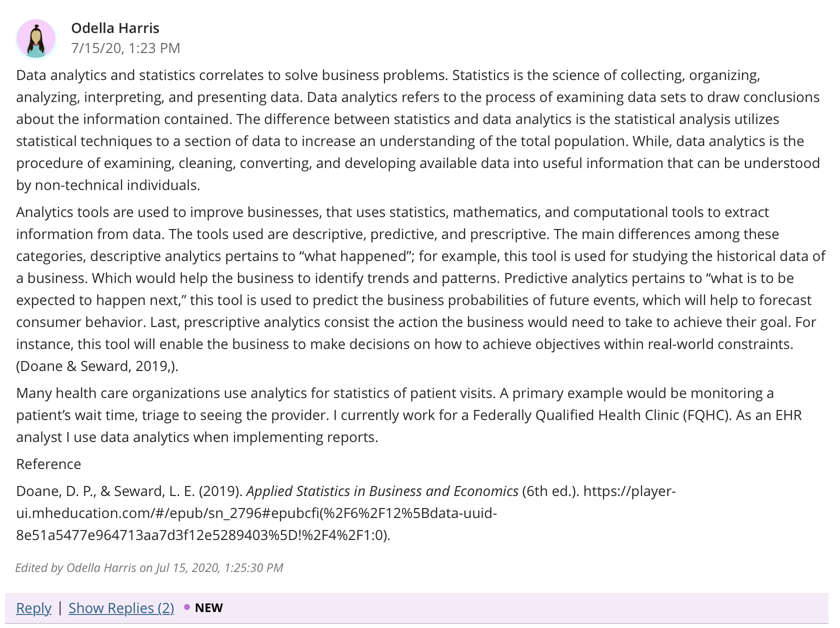
Task: Click the 7/15/20, 1:23 PM timestamp
Action: (x=125, y=48)
